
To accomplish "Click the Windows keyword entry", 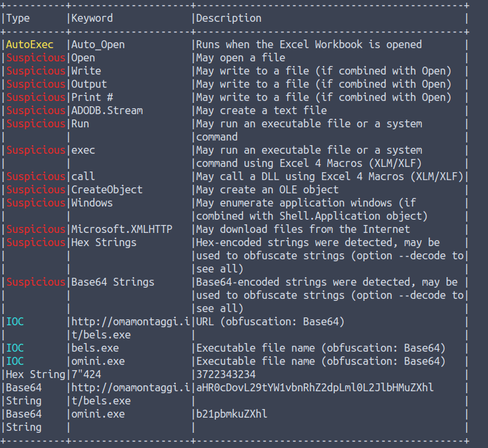I will click(92, 203).
